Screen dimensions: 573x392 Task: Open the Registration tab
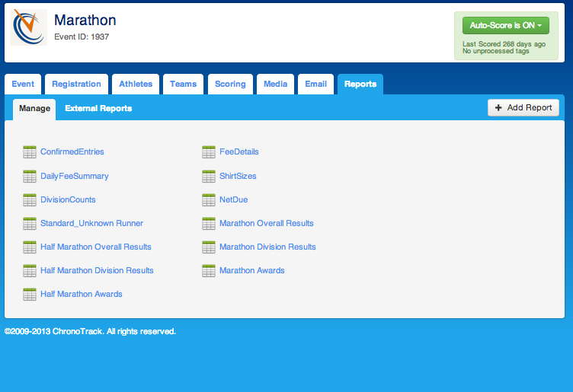tap(76, 84)
